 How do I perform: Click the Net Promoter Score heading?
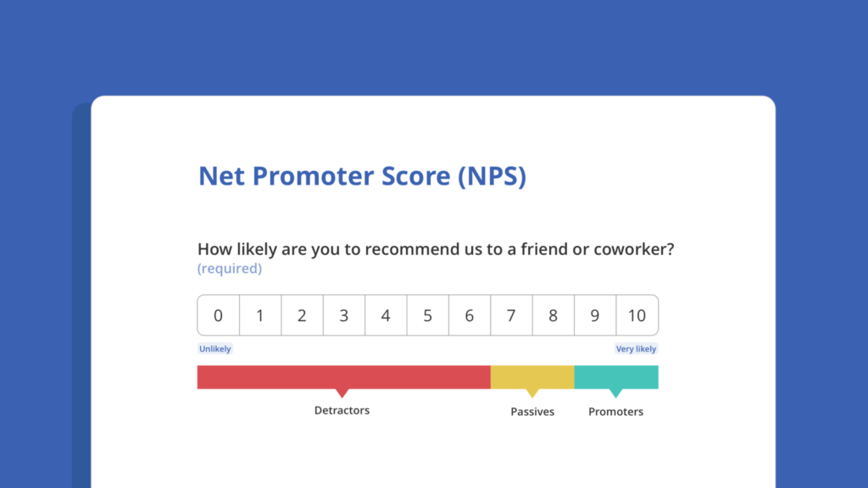click(x=362, y=176)
